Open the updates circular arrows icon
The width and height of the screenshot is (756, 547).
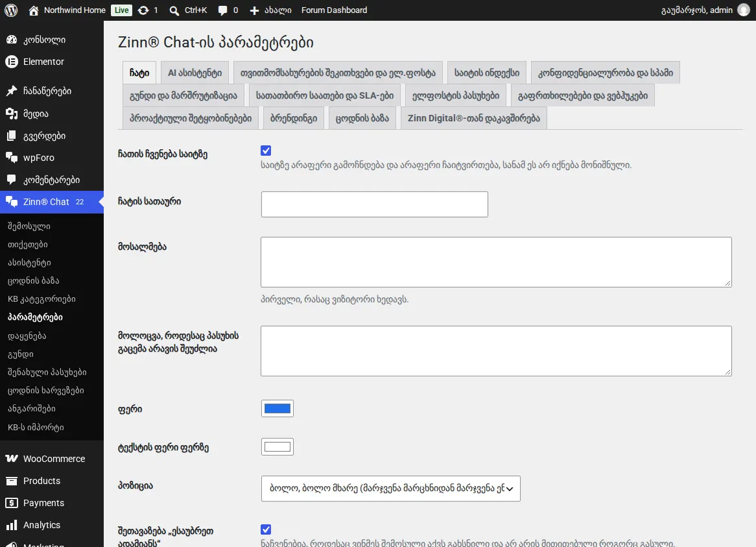(143, 10)
